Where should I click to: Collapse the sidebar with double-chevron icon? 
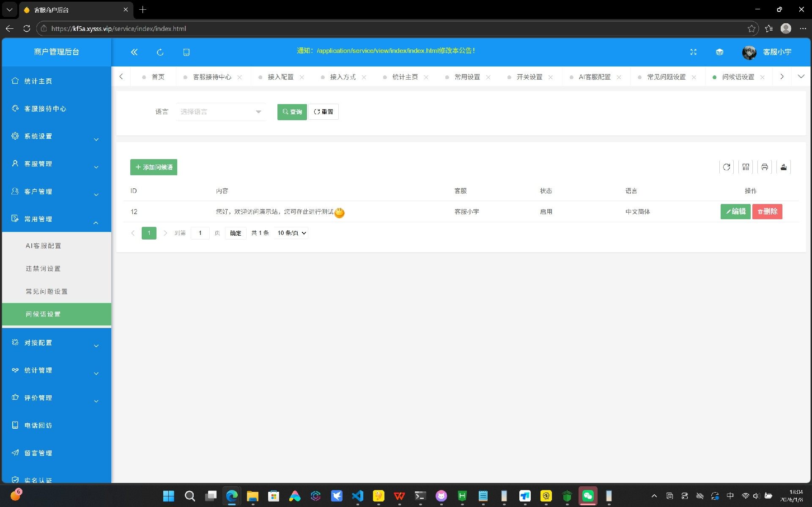coord(134,52)
